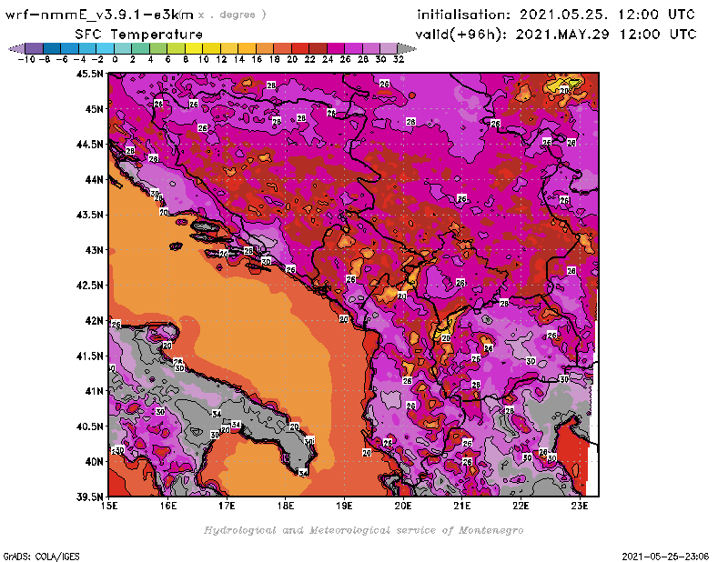Click the purple swatch between -10 and -8
Viewport: 728px width, 562px height.
point(33,47)
